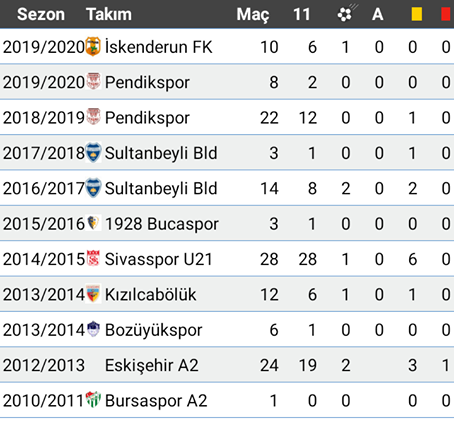
Task: Click the İskenderun FK club crest icon
Action: click(x=93, y=46)
